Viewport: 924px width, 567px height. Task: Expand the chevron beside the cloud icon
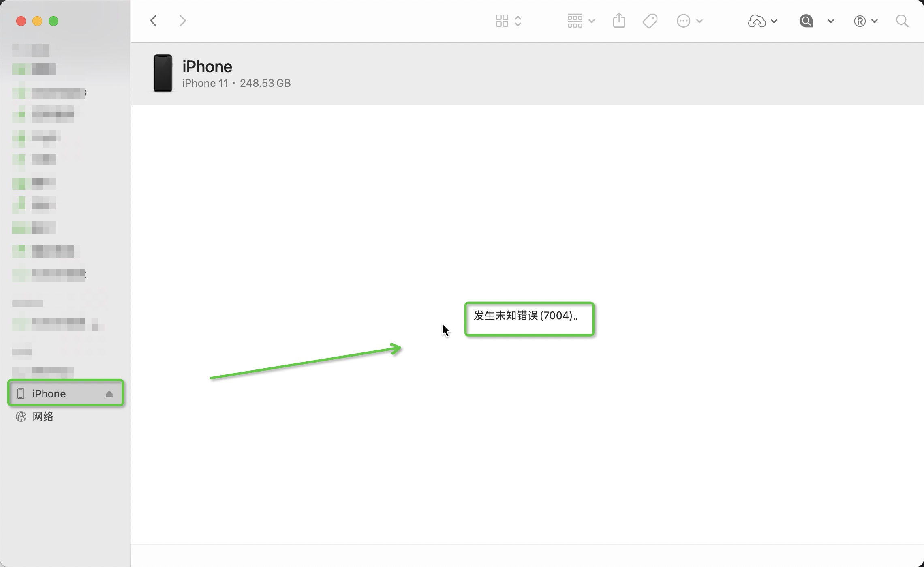[x=774, y=21]
